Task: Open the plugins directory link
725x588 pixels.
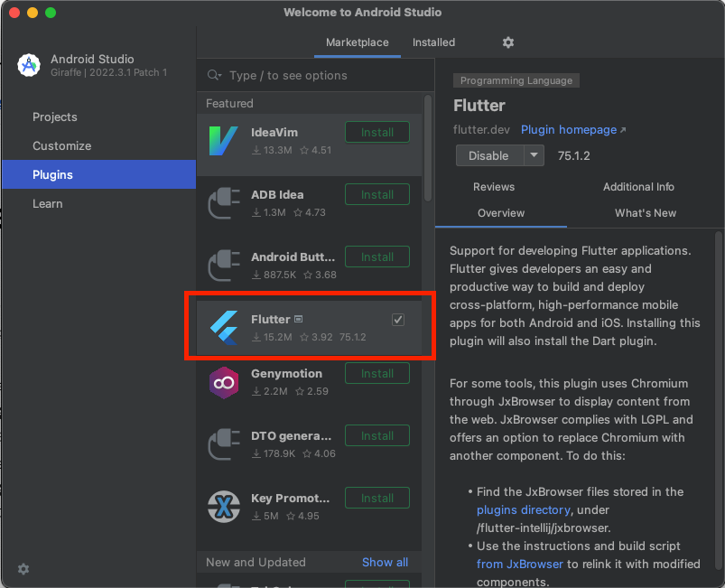Action: point(524,509)
